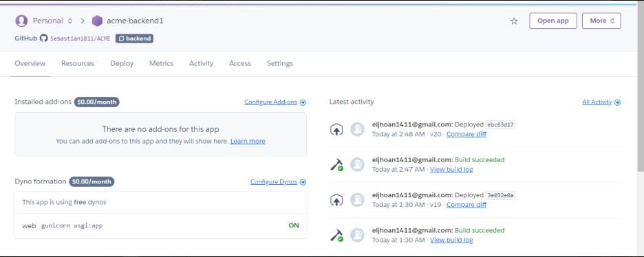Click the ON status of web dyno
The width and height of the screenshot is (644, 257).
[x=294, y=225]
